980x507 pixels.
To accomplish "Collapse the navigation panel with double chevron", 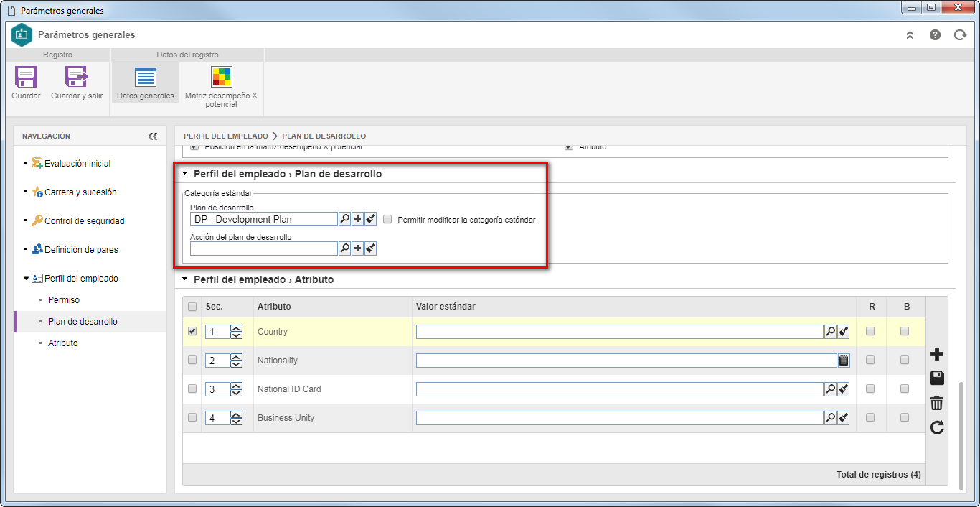I will (153, 136).
